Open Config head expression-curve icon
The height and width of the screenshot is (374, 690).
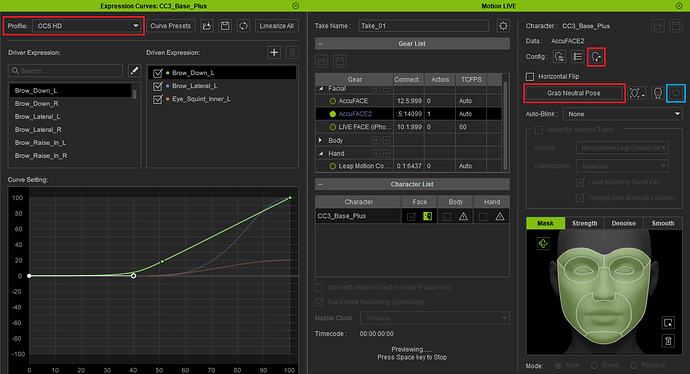(x=596, y=57)
